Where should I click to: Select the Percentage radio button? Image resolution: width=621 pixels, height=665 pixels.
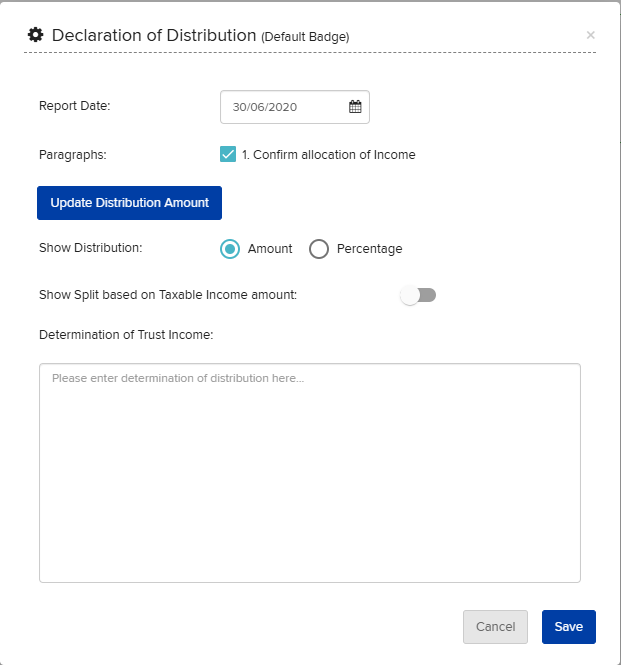click(319, 249)
